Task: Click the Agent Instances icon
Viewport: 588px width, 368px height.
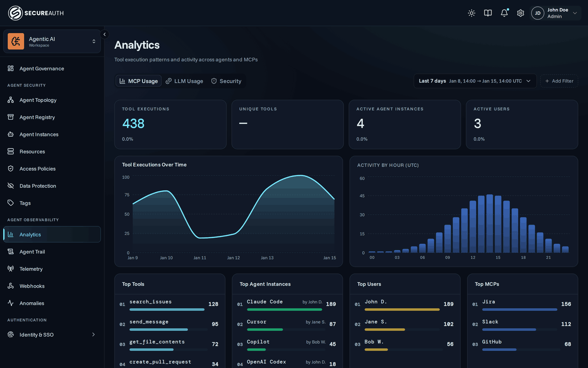Action: [x=11, y=134]
